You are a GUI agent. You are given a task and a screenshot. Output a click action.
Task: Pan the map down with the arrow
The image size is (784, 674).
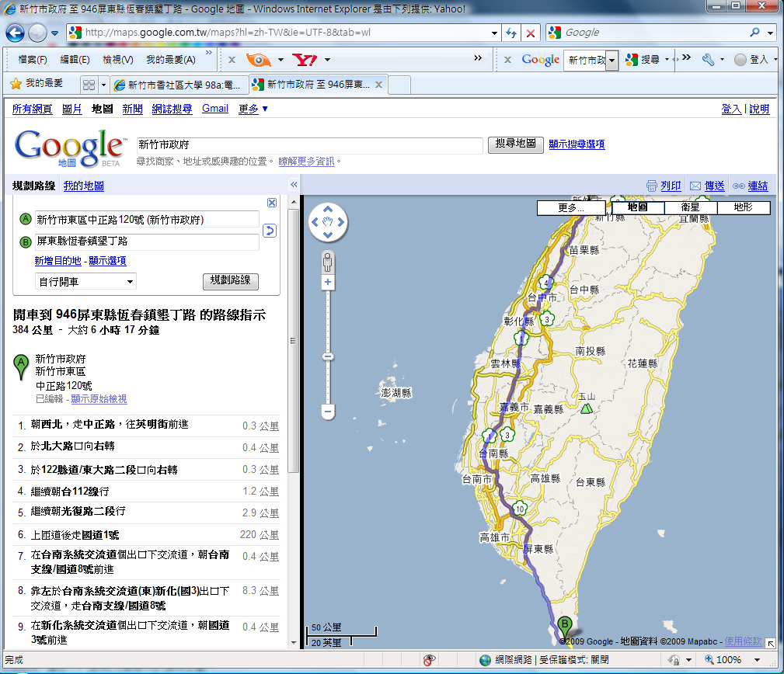[x=328, y=235]
